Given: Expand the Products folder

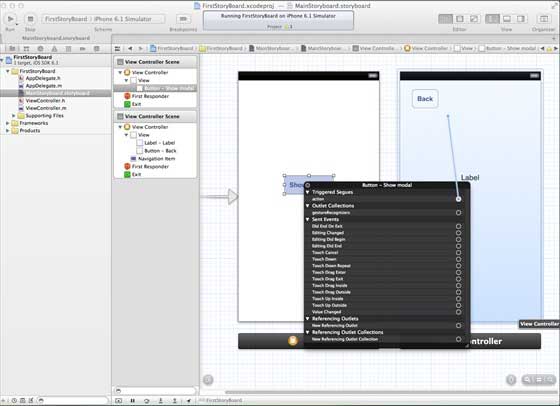Looking at the screenshot, I should (8, 131).
